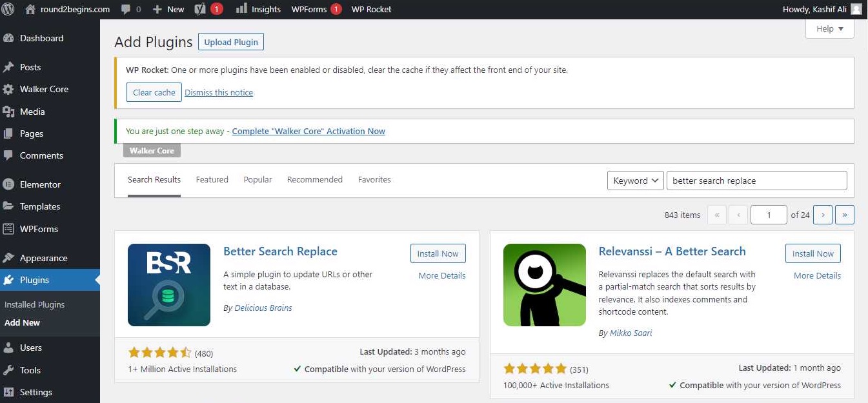Click the Walker Core gear icon
The image size is (868, 403).
coord(9,90)
